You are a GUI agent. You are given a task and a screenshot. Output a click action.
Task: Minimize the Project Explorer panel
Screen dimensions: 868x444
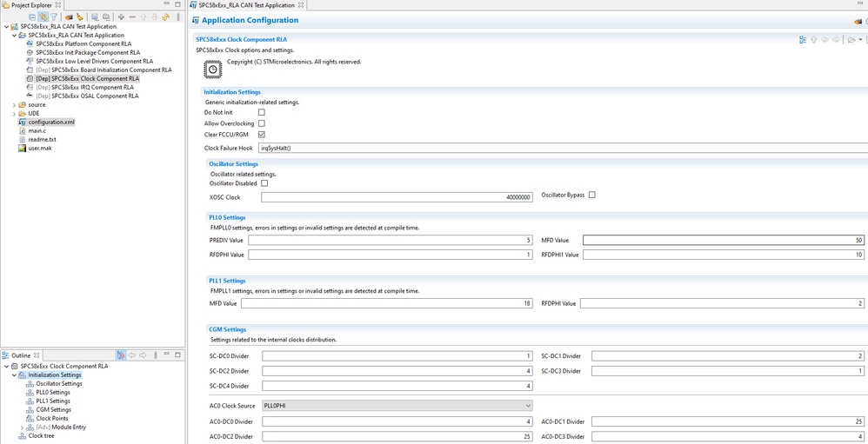click(167, 4)
